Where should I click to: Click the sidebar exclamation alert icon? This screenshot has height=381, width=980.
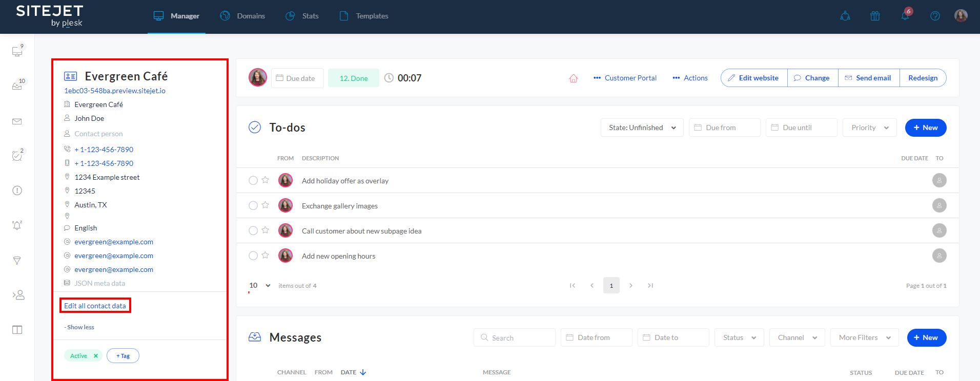click(17, 190)
